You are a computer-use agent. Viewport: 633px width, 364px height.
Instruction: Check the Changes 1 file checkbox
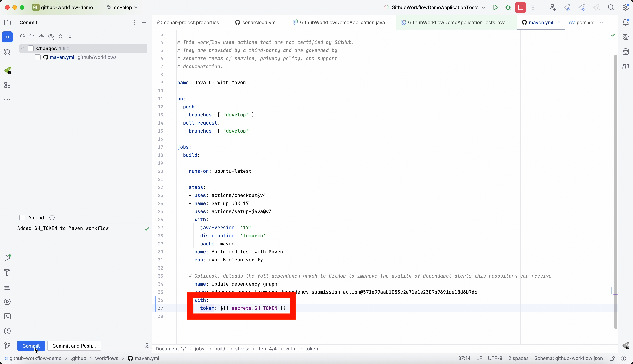click(x=31, y=48)
